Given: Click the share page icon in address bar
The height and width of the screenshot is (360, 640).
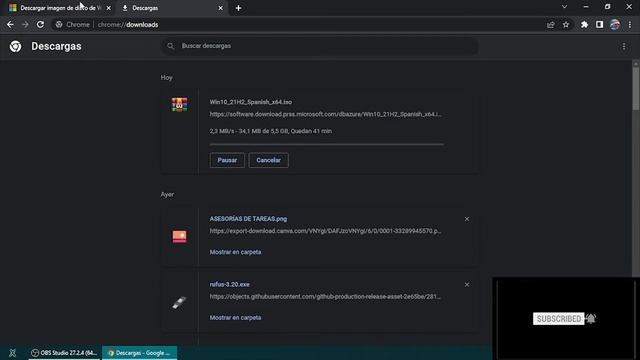Looking at the screenshot, I should click(x=551, y=24).
